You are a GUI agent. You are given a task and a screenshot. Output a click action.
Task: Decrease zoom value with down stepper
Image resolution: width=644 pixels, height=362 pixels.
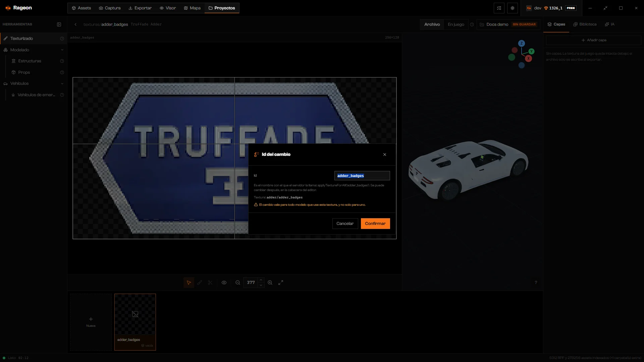261,285
